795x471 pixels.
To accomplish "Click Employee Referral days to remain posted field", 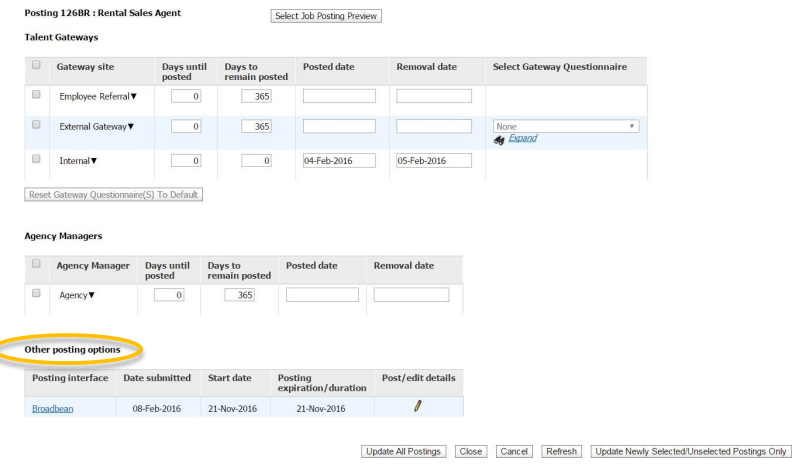I will [256, 96].
